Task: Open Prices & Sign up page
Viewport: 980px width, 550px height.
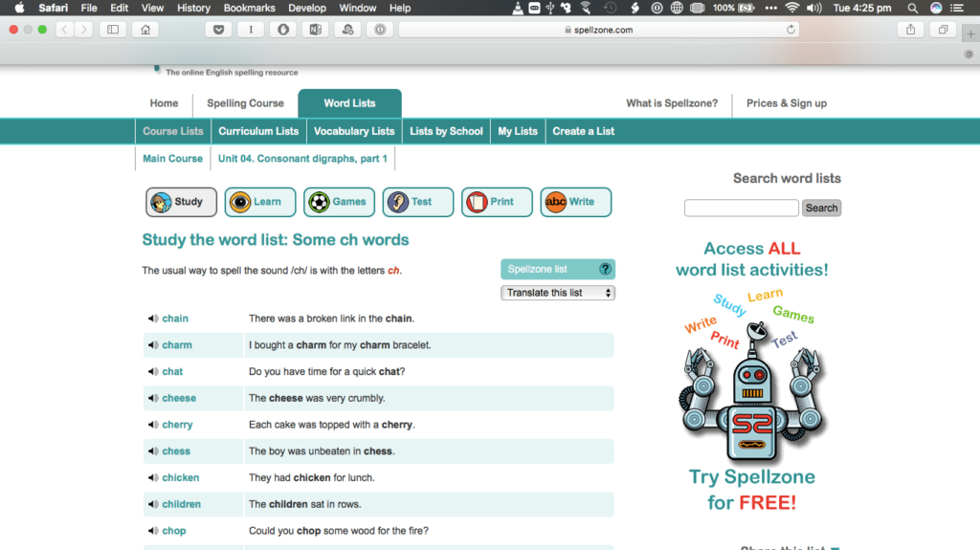Action: 787,103
